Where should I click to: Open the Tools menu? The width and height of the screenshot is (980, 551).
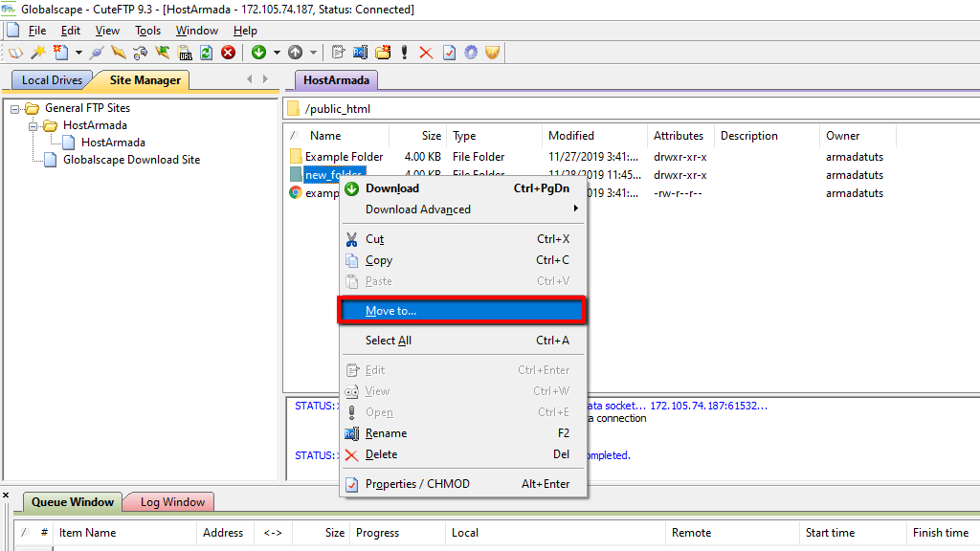[x=147, y=31]
